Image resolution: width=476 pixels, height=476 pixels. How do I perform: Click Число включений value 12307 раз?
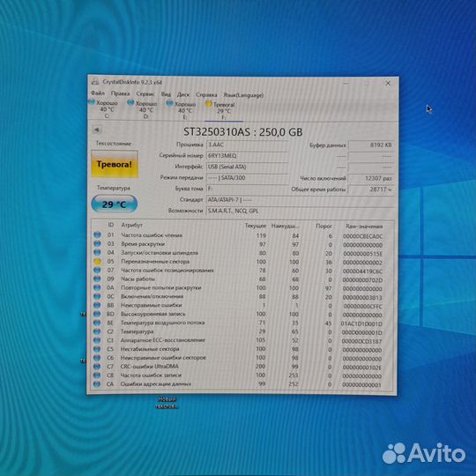(371, 178)
